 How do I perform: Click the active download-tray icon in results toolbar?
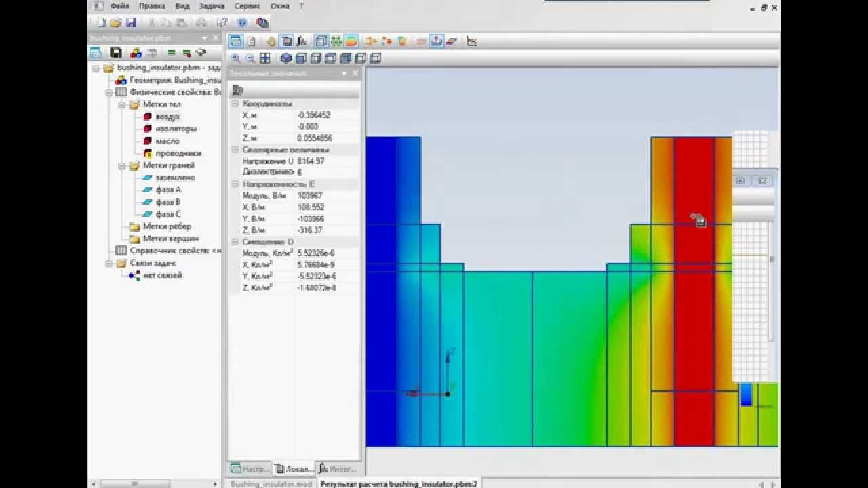click(437, 41)
